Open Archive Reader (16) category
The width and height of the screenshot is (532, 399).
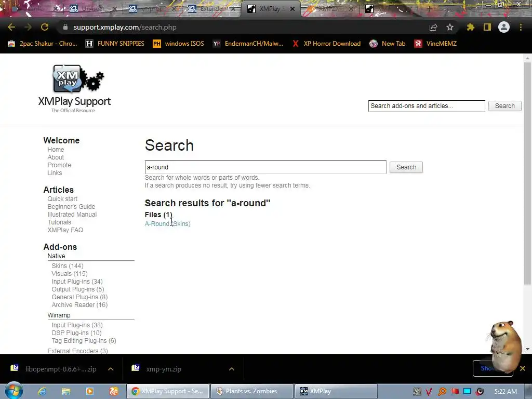pos(79,304)
